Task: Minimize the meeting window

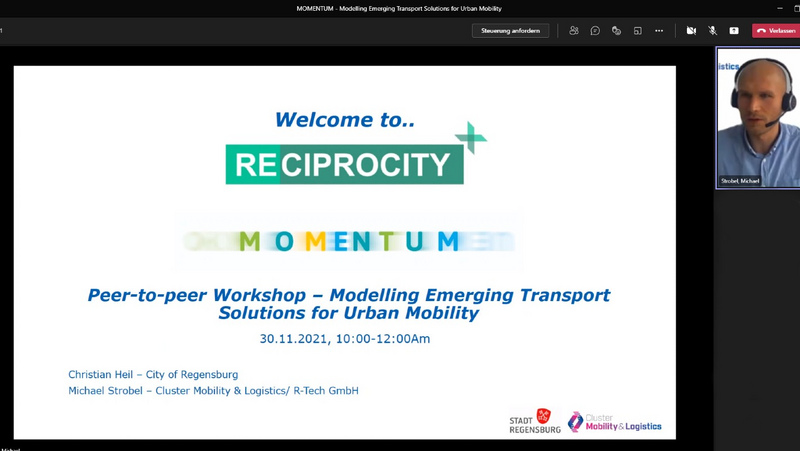Action: coord(780,8)
